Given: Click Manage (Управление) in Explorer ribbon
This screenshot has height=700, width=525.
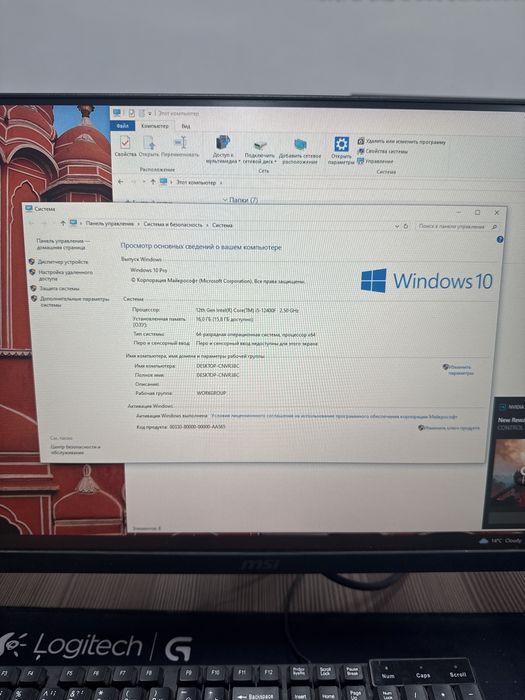Looking at the screenshot, I should tap(375, 161).
